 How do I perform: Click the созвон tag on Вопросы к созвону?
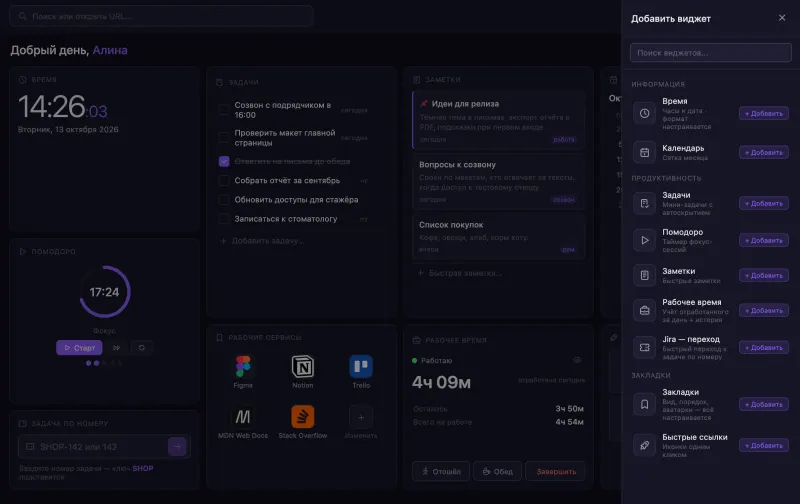coord(564,200)
